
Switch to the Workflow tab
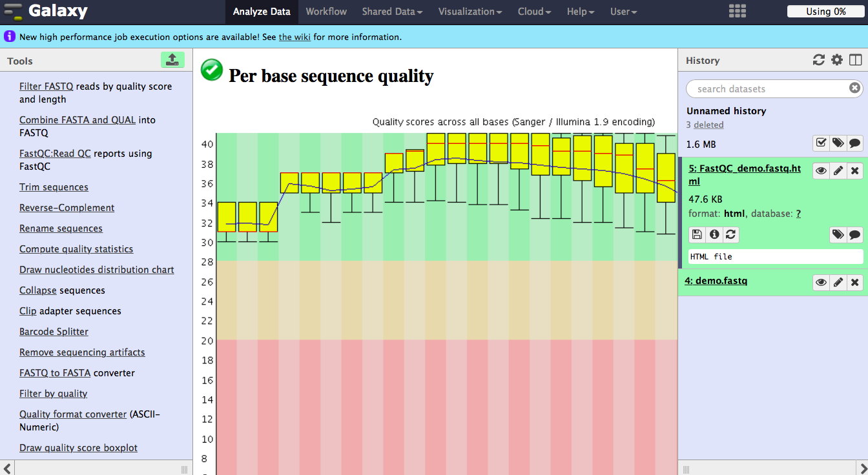[326, 12]
